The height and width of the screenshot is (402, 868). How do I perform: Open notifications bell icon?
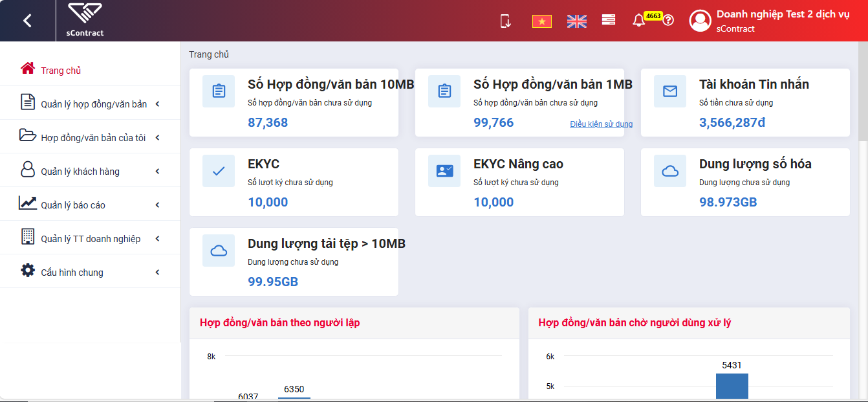coord(638,21)
